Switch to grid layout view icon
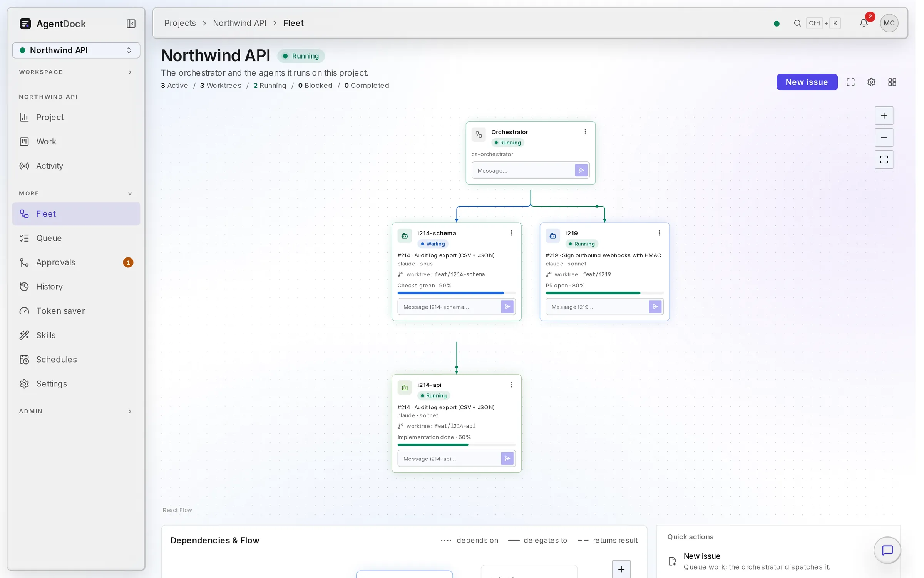Viewport: 924px width, 578px height. tap(892, 82)
